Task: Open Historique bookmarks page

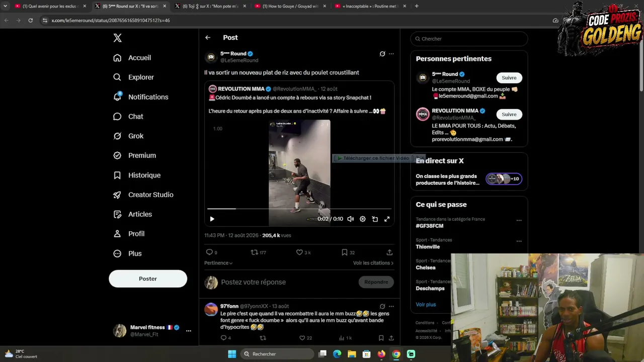Action: click(x=136, y=175)
